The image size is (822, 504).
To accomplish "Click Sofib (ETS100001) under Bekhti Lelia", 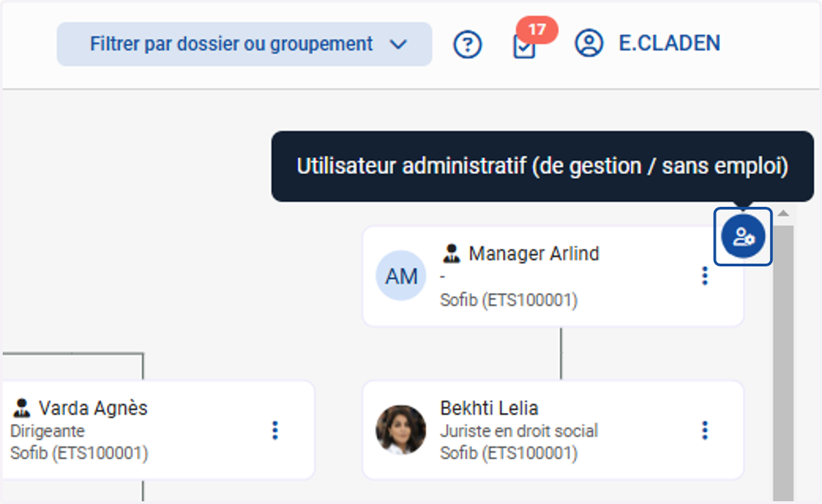I will [509, 453].
